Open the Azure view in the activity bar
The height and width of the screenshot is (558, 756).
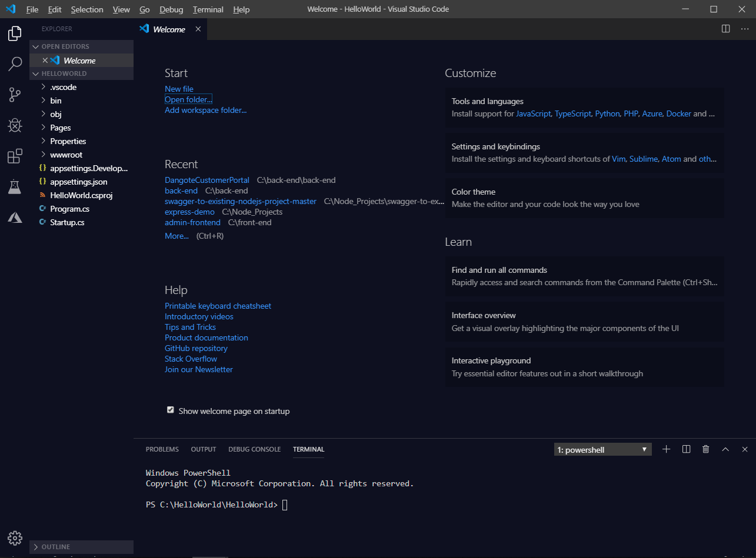(14, 217)
